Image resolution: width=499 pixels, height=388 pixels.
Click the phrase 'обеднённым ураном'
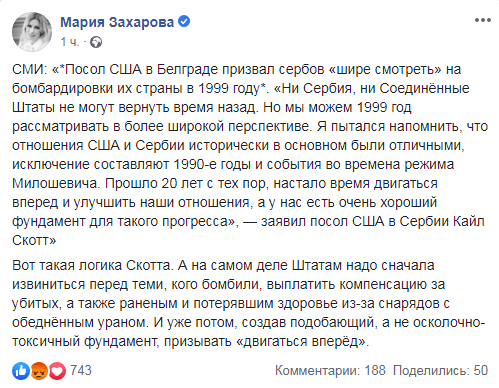(80, 323)
